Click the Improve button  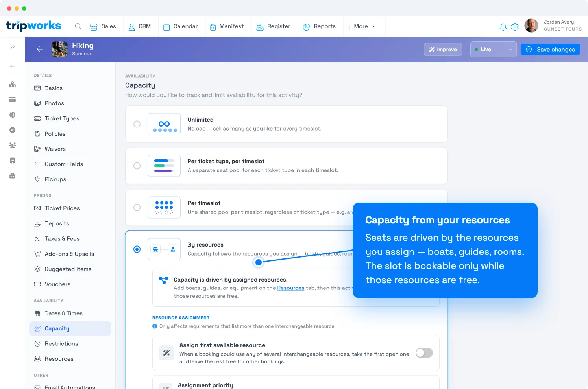443,50
